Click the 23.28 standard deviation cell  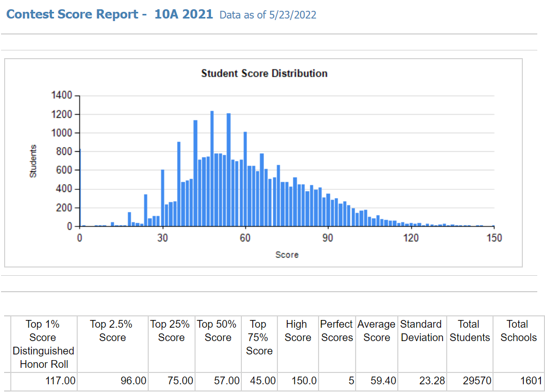[x=422, y=381]
